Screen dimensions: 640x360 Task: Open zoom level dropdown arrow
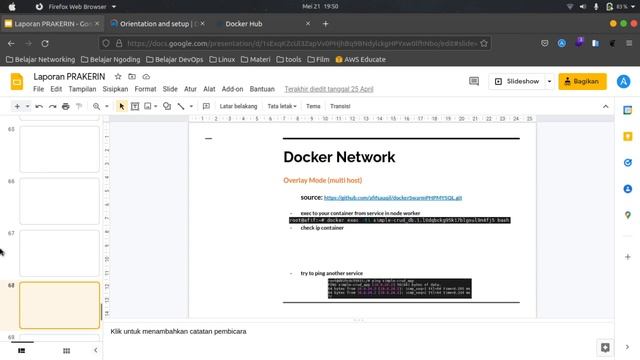(107, 106)
